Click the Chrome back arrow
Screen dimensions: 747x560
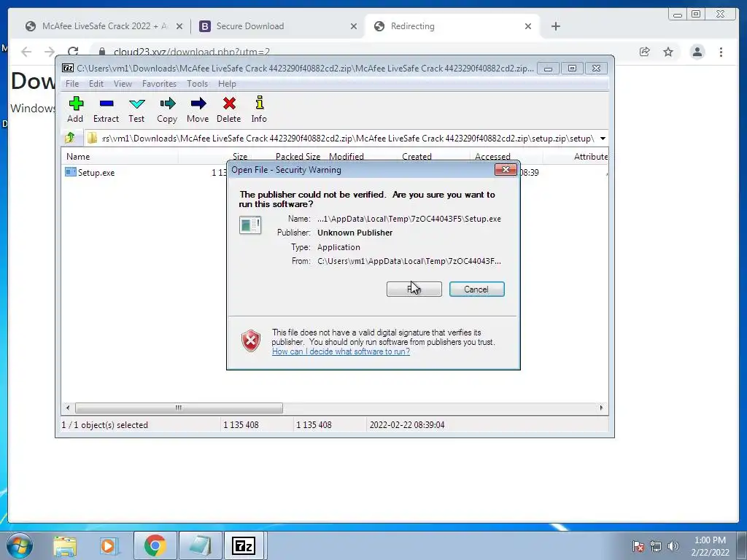[26, 52]
